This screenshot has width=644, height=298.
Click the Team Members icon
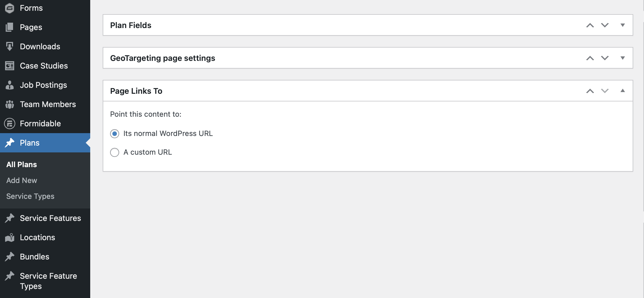(10, 104)
